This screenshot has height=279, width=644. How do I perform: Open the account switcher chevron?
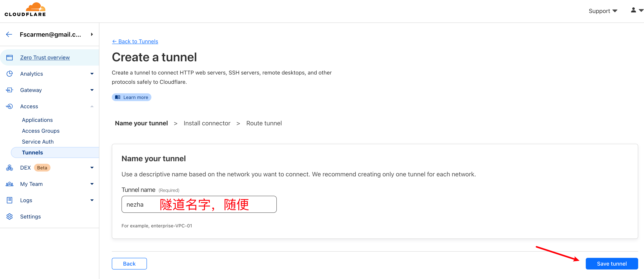click(x=92, y=35)
